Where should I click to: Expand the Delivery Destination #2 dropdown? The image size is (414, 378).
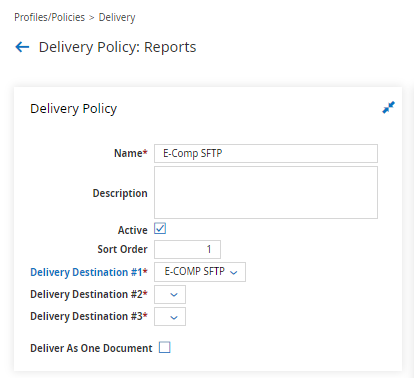coord(170,294)
